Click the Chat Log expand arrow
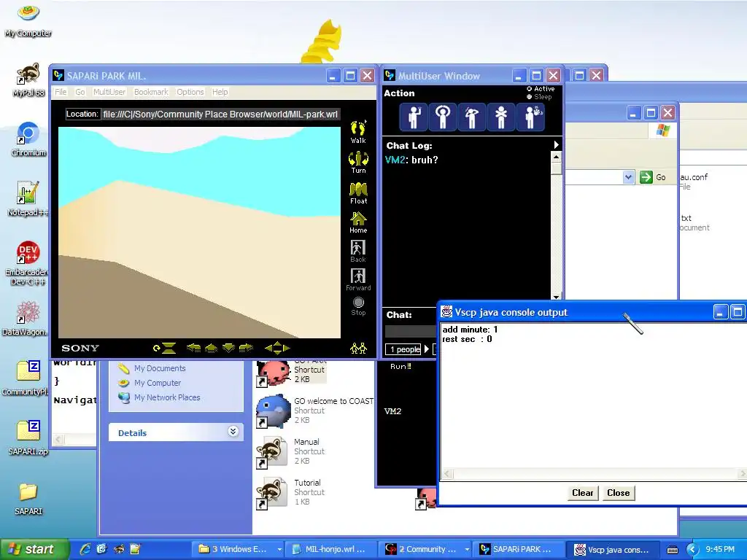 tap(556, 145)
